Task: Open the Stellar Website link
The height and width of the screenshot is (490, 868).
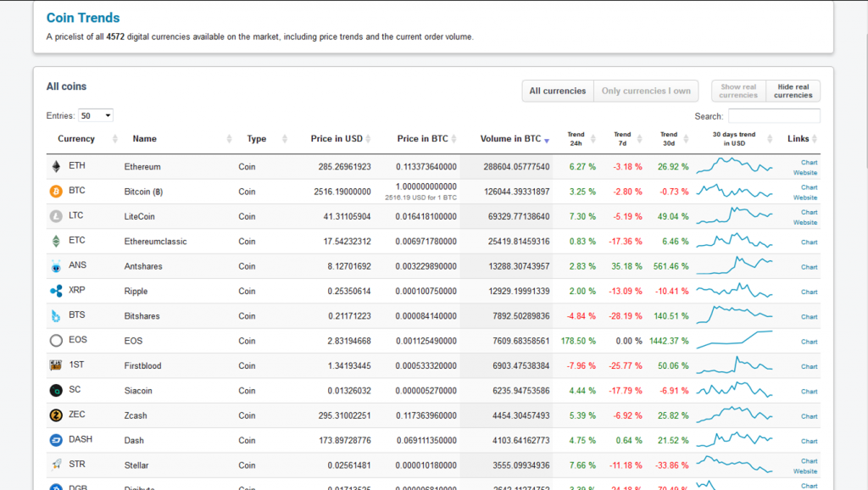Action: [805, 471]
